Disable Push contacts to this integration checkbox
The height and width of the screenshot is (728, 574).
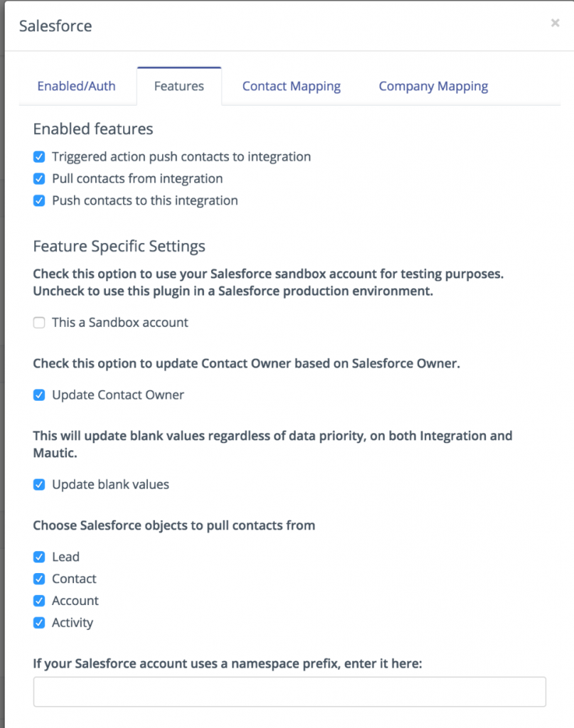[39, 200]
